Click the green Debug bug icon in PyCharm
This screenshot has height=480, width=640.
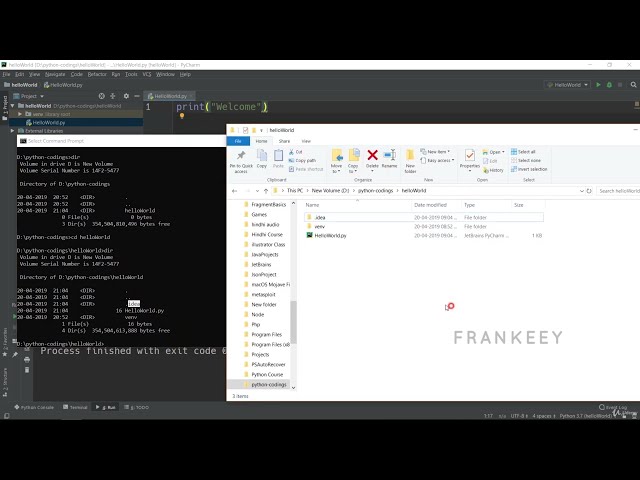click(609, 85)
